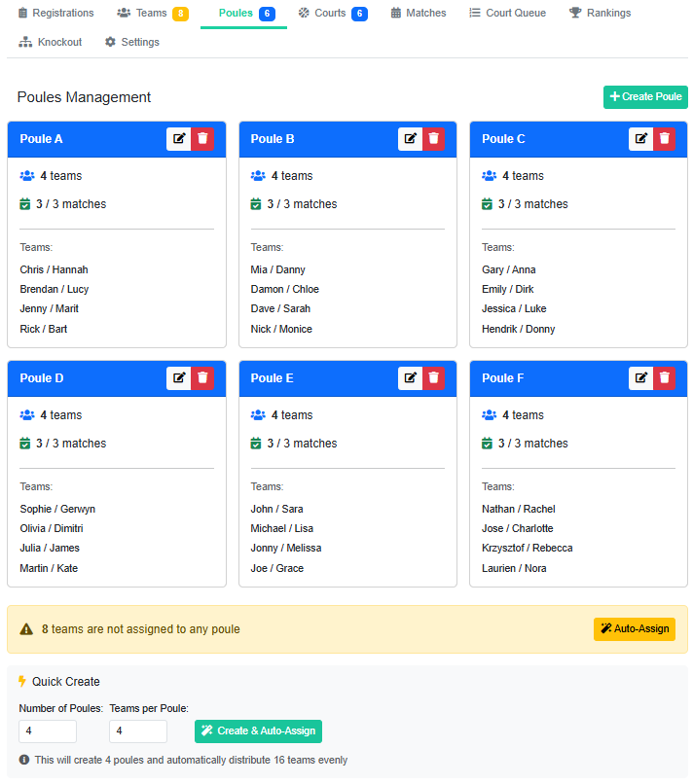This screenshot has height=784, width=693.
Task: Click the Create Poule button
Action: [x=645, y=97]
